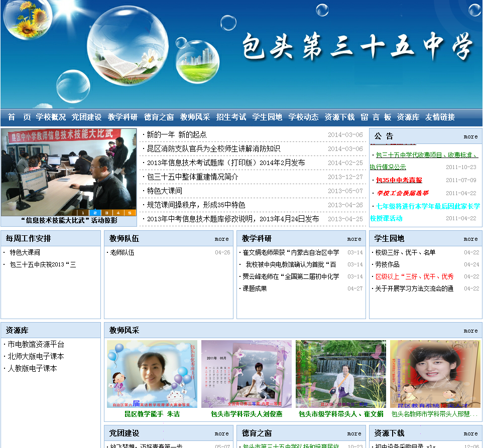Viewport: 483px width, 448px height.
Task: Open 我校被中央电教馆确认为首批 link
Action: pos(291,264)
